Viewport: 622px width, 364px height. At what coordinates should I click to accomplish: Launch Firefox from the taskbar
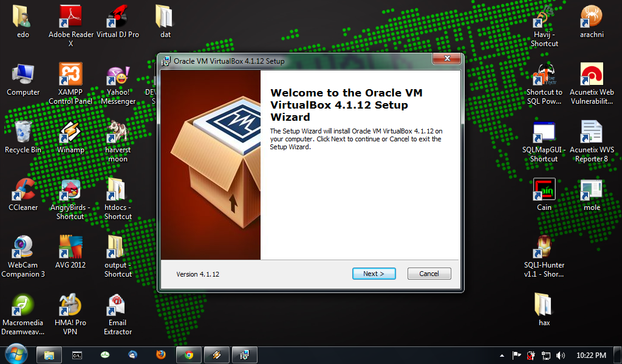pyautogui.click(x=161, y=355)
